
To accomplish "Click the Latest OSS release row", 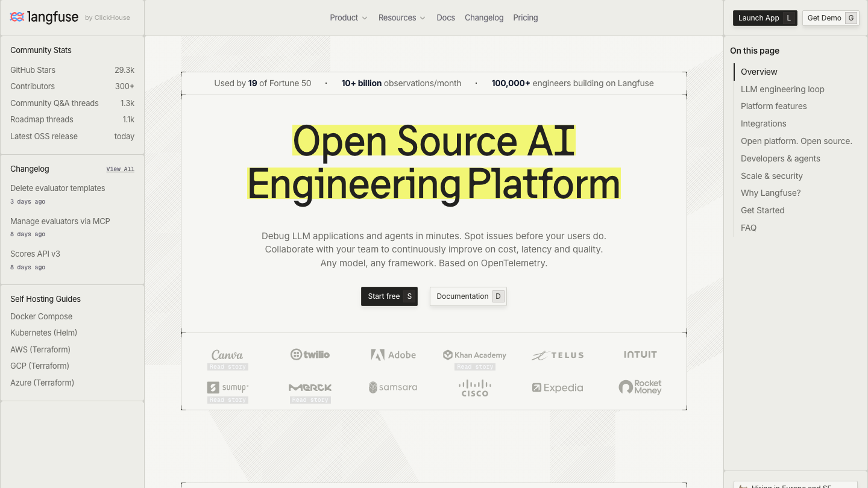I will coord(72,136).
